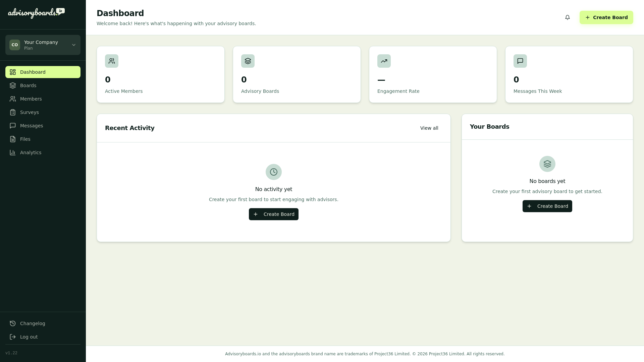Click the layers icon in Your Boards
This screenshot has height=362, width=644.
(x=547, y=164)
